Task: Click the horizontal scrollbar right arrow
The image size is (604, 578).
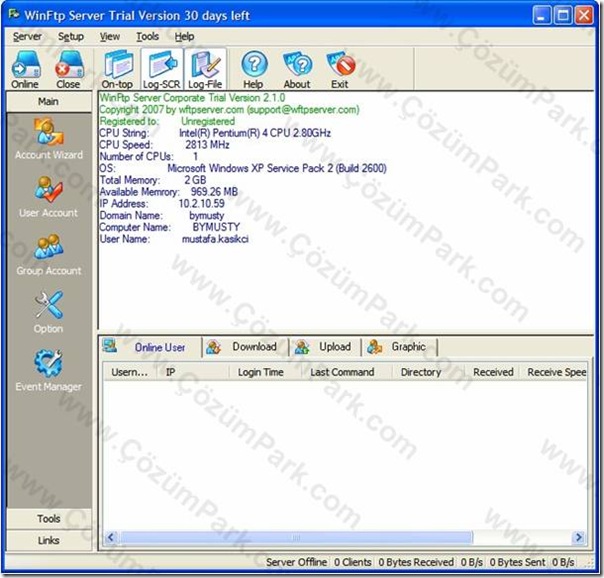Action: (x=579, y=537)
